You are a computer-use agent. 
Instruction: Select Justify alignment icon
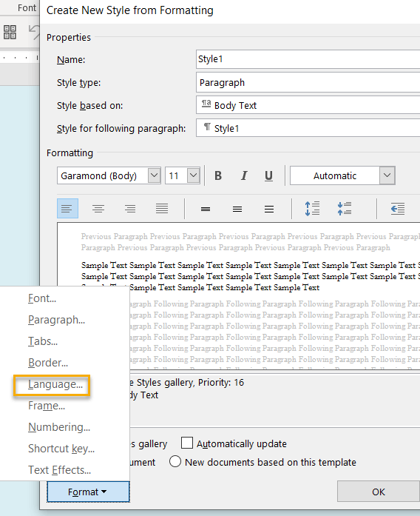[162, 208]
